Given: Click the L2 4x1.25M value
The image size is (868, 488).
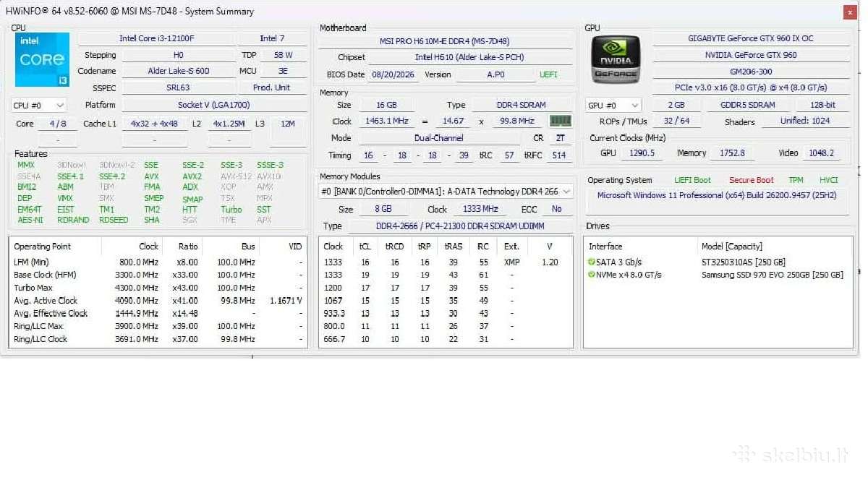Looking at the screenshot, I should [x=229, y=124].
